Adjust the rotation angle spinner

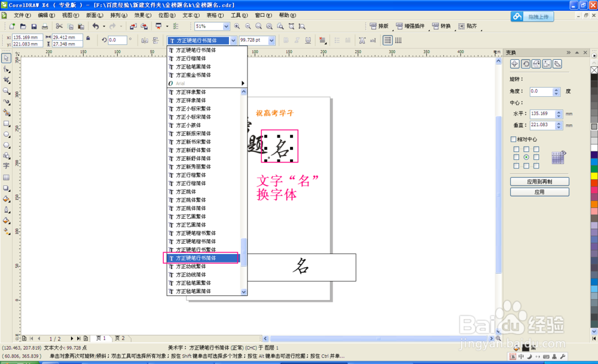pyautogui.click(x=556, y=91)
